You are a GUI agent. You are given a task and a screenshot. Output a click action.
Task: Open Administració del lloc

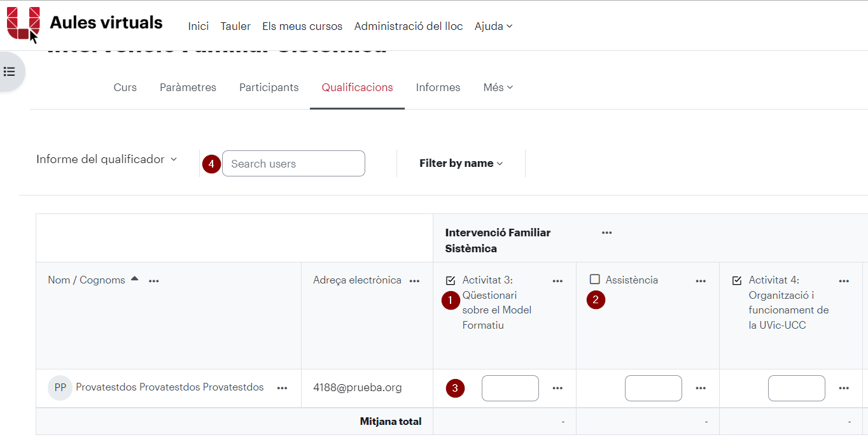[x=409, y=26]
